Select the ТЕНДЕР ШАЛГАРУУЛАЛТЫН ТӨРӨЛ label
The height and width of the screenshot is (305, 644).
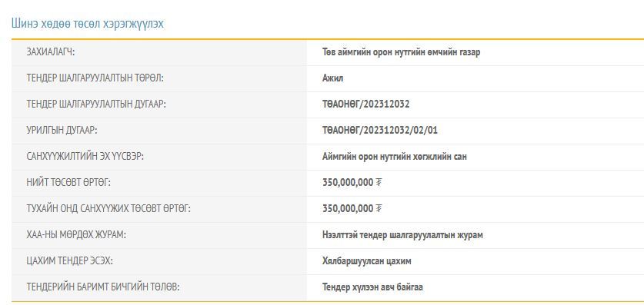click(95, 78)
